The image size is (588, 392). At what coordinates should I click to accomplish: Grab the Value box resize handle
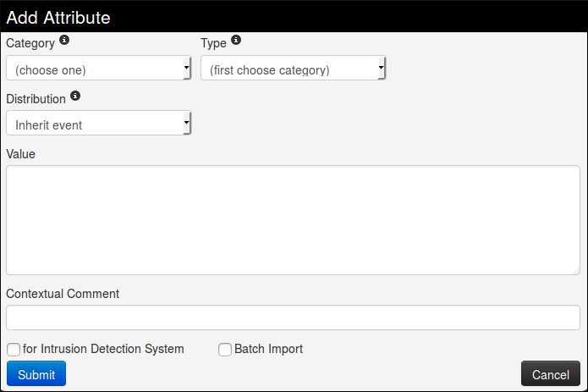click(x=575, y=269)
